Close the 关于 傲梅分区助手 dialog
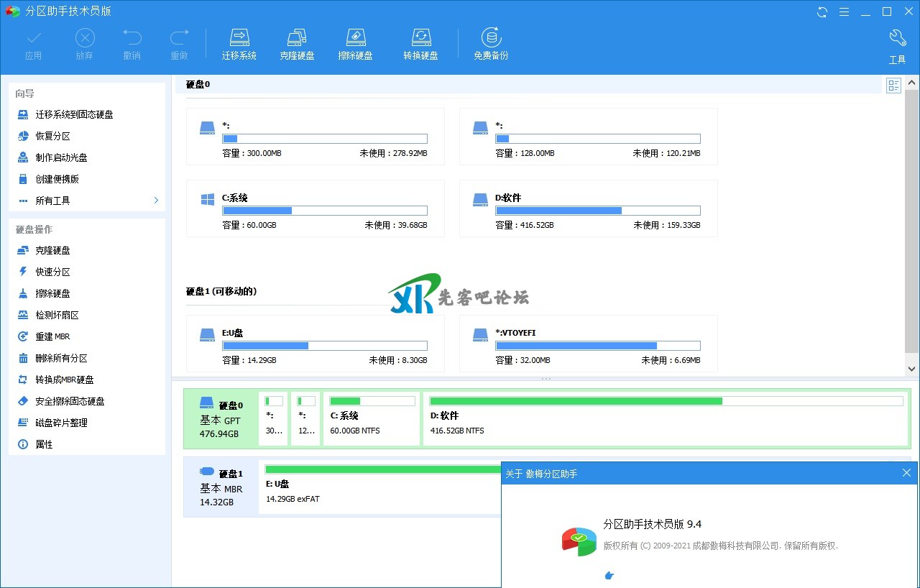 [x=906, y=473]
